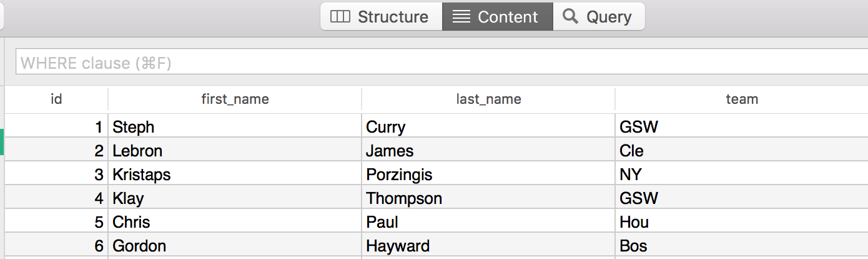Screen dimensions: 868x259
Task: Click the Query magnifier icon
Action: pos(570,17)
